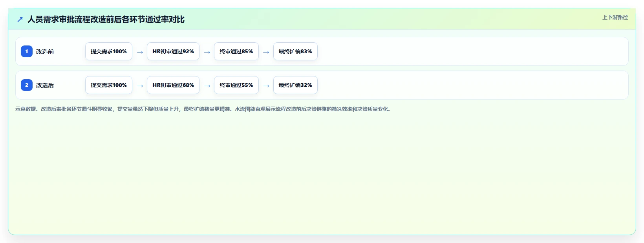Click the HR初审通过92% node

[173, 51]
